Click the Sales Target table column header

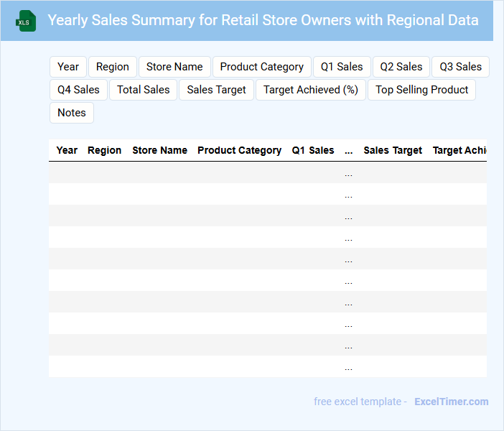click(x=393, y=150)
